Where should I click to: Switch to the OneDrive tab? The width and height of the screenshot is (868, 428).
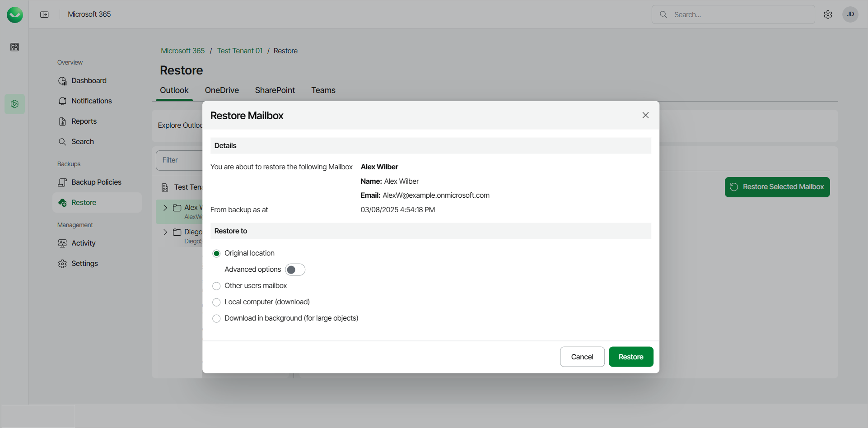[222, 90]
